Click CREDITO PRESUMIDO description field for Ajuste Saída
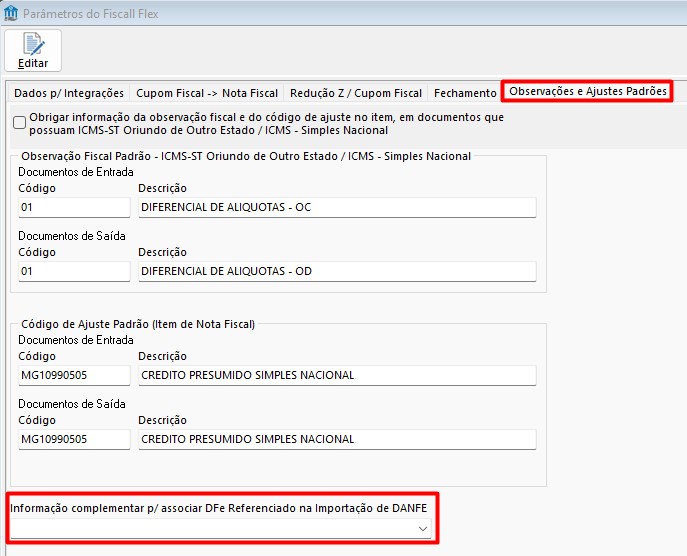Viewport: 687px width, 556px height. (x=337, y=439)
